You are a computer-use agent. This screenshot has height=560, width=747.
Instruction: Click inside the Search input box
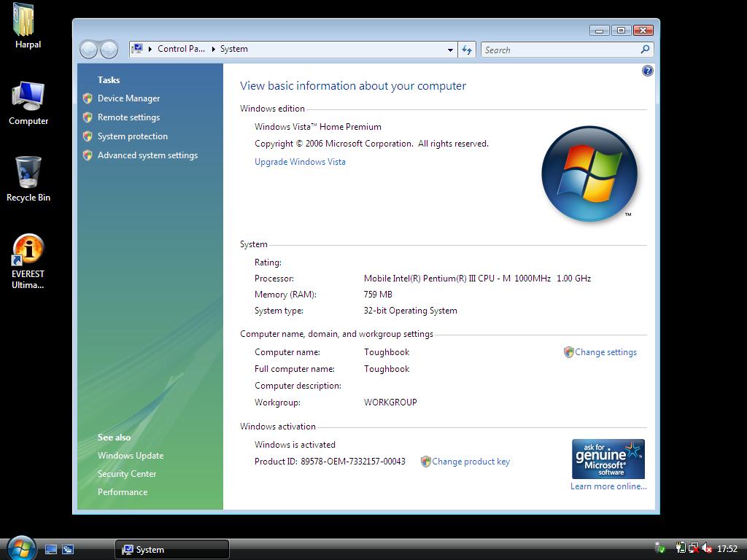(561, 50)
